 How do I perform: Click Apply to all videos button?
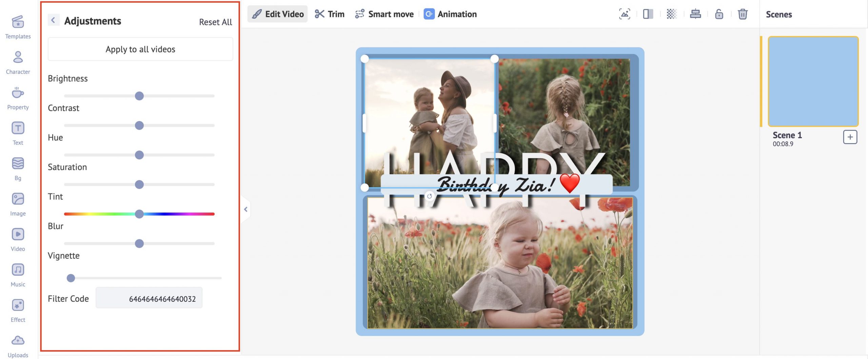click(140, 49)
